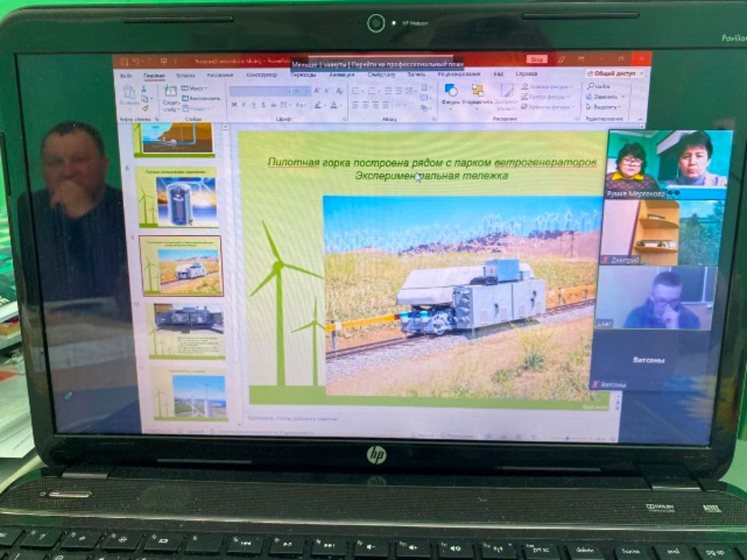747x560 pixels.
Task: Select the wind turbine photo slide thumbnail
Action: [x=189, y=394]
